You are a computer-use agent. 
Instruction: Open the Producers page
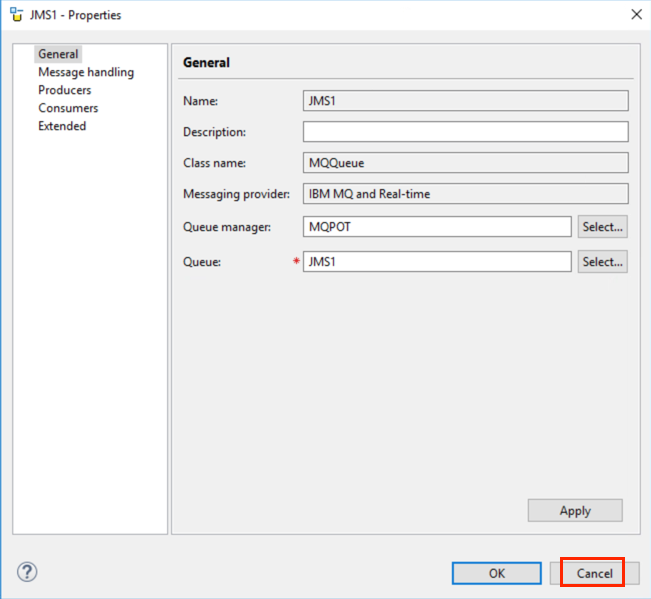64,90
